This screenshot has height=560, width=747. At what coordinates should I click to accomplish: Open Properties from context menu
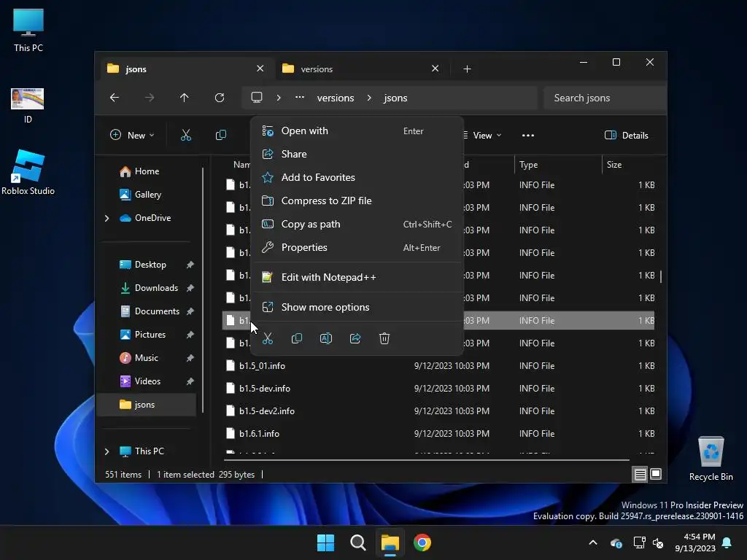point(357,247)
